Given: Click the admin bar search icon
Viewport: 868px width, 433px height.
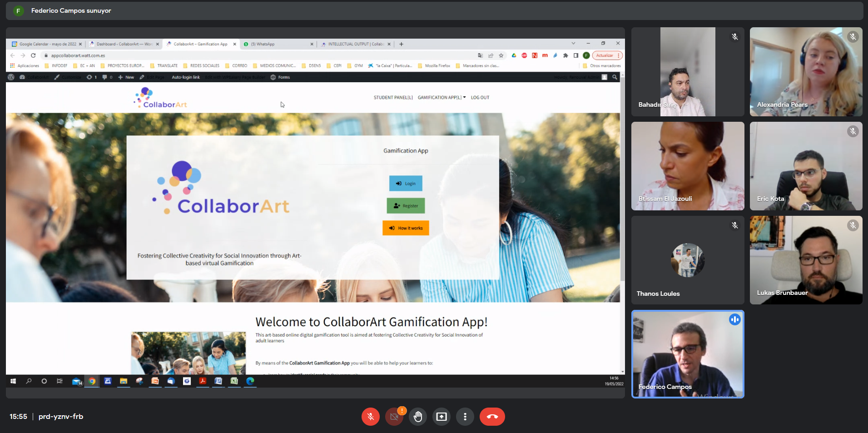Looking at the screenshot, I should [x=615, y=77].
